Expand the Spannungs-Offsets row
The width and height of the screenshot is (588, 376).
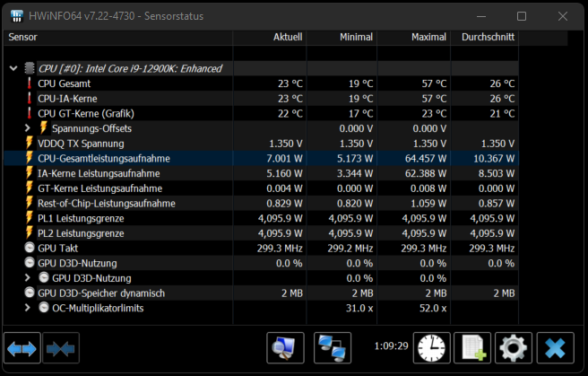click(28, 128)
